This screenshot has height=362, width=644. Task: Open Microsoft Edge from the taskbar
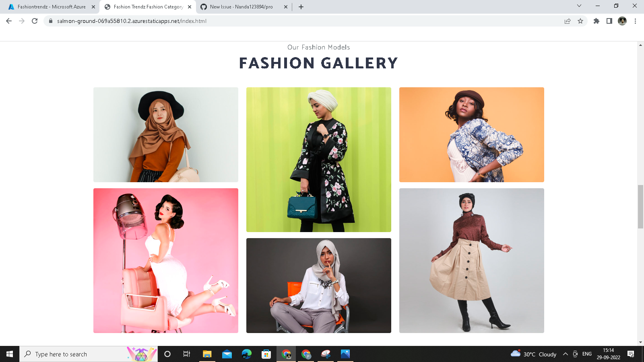pyautogui.click(x=246, y=354)
